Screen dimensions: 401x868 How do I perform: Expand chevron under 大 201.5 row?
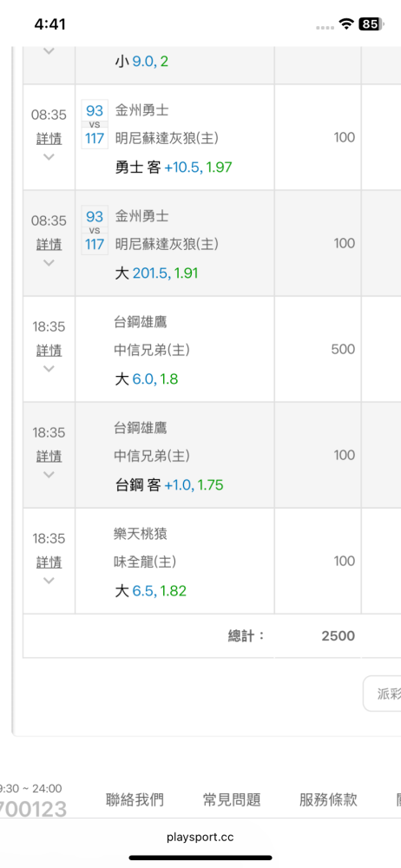tap(49, 263)
